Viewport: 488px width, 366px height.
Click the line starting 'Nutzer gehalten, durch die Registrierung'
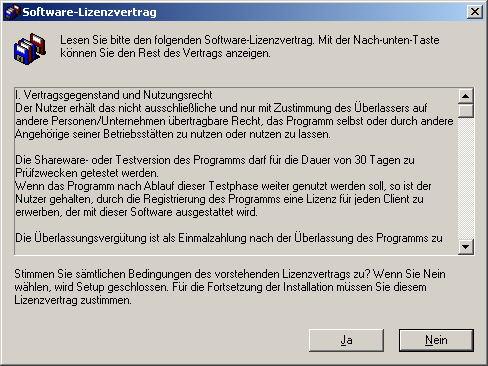pos(220,199)
